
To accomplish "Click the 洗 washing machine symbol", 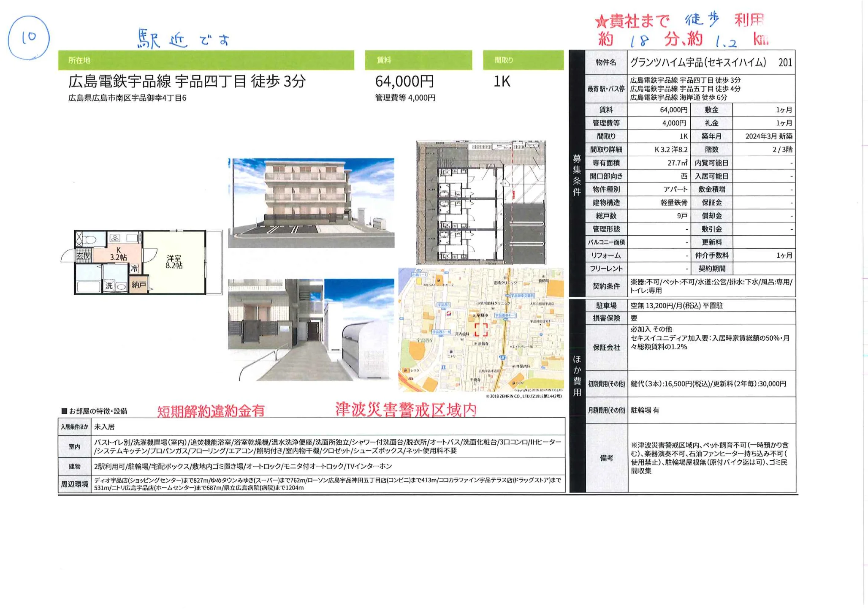I will (x=109, y=286).
